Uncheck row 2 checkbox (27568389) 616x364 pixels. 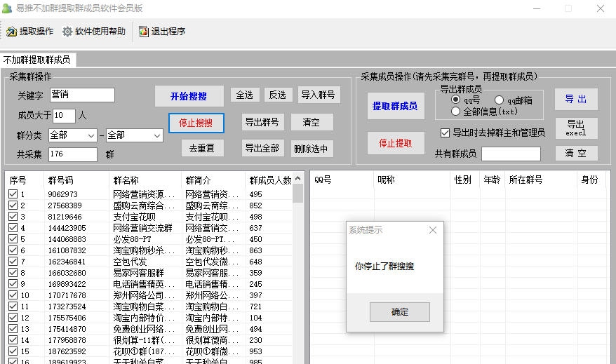13,205
